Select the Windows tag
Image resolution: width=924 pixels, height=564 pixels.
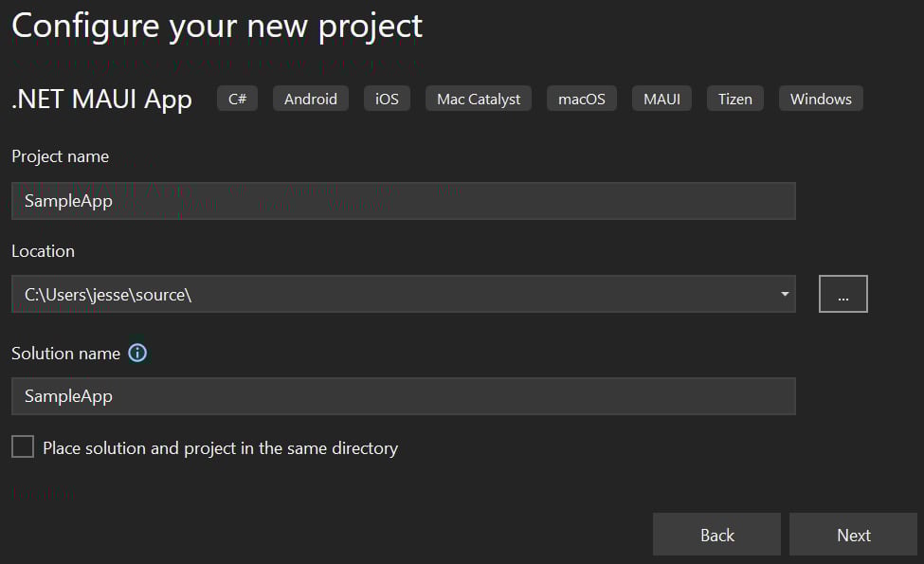[821, 99]
